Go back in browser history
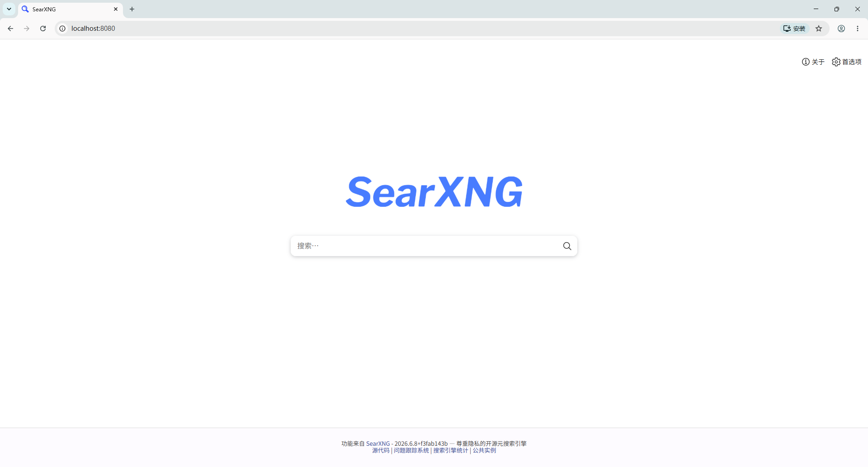868x467 pixels. (10, 29)
